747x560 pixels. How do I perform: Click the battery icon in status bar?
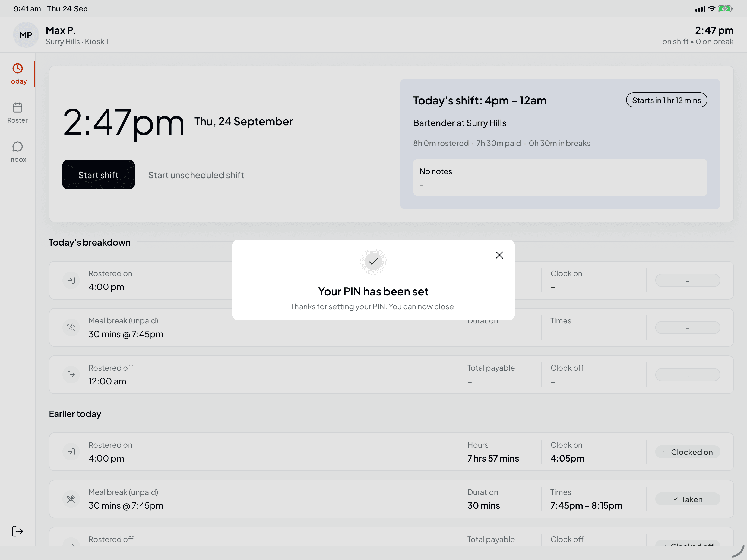(x=725, y=9)
